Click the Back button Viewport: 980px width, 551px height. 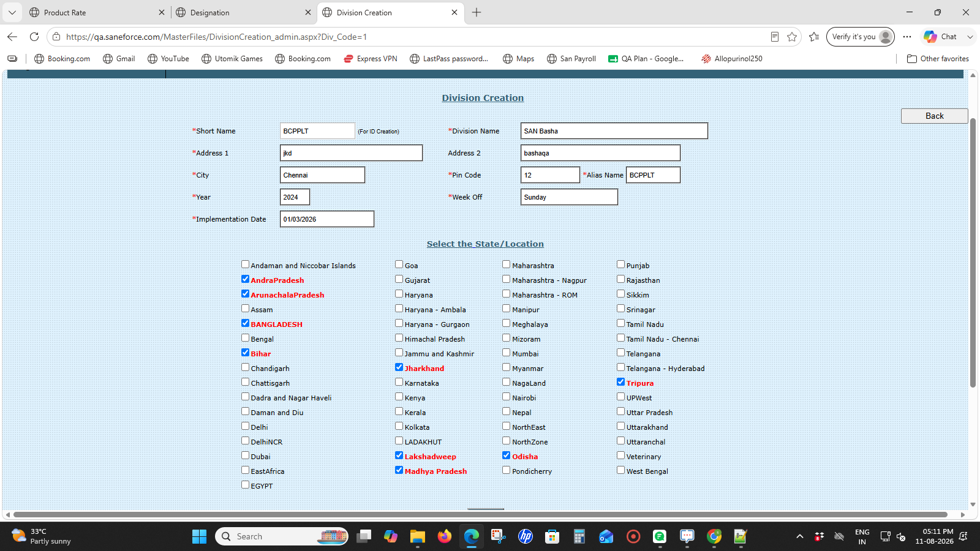[x=934, y=116]
